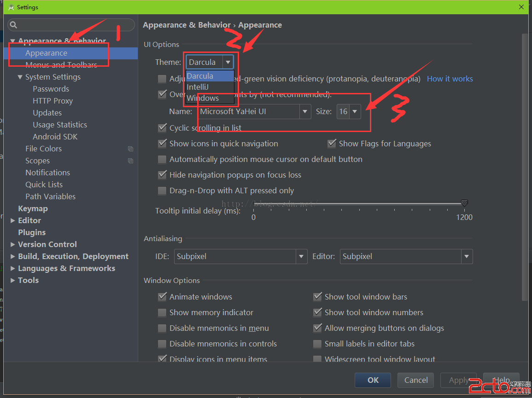Open HTTP Proxy settings
The width and height of the screenshot is (532, 398).
coord(53,101)
